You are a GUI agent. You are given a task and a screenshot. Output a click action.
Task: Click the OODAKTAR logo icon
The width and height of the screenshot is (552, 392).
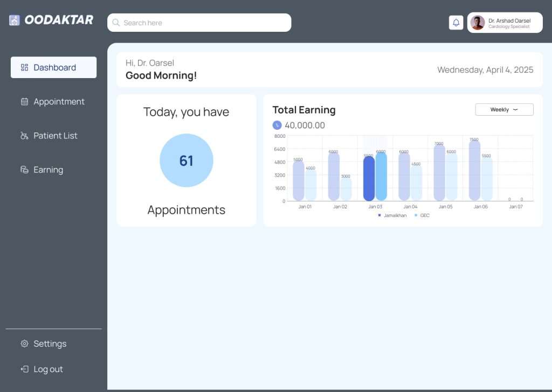(x=15, y=20)
